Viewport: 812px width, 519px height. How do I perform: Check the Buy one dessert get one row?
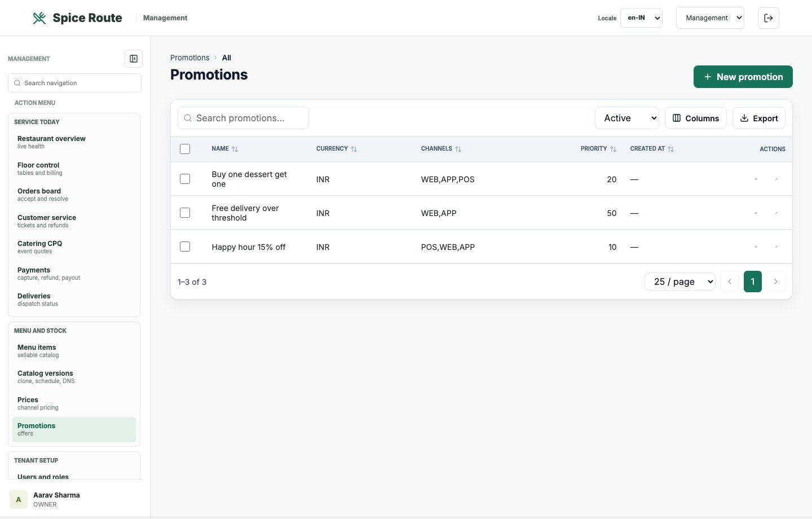click(x=185, y=179)
